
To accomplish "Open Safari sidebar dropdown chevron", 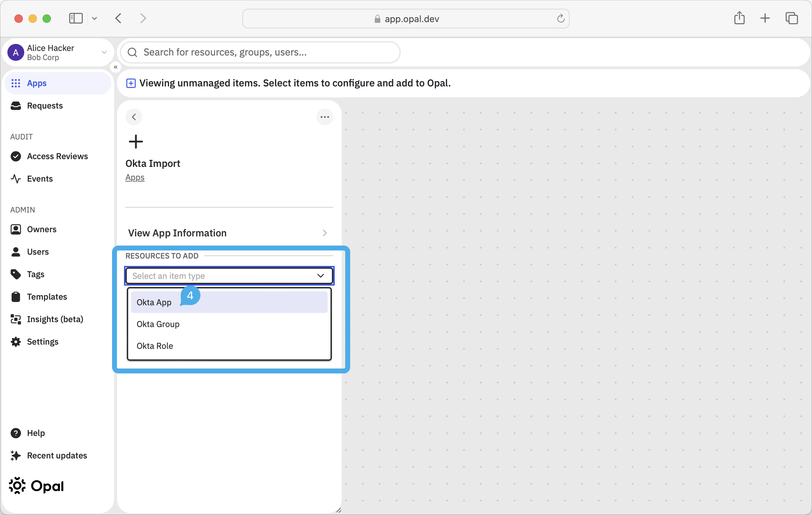I will click(x=94, y=18).
